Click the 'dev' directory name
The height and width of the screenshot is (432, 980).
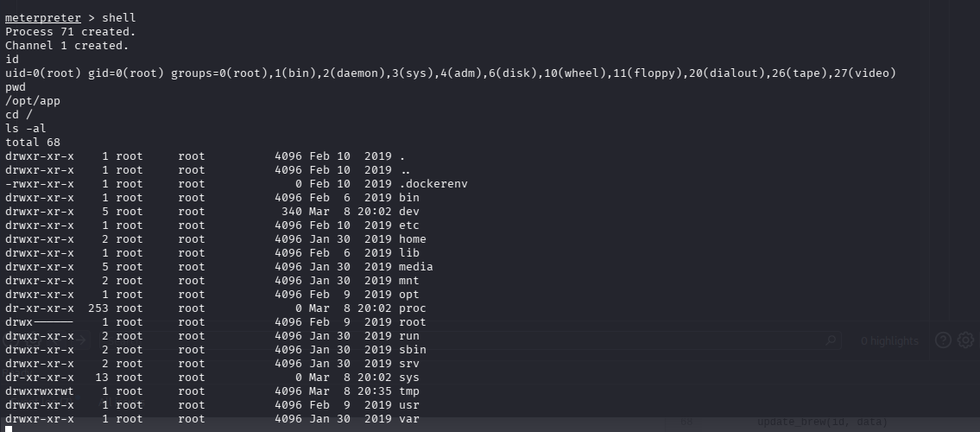pos(409,212)
